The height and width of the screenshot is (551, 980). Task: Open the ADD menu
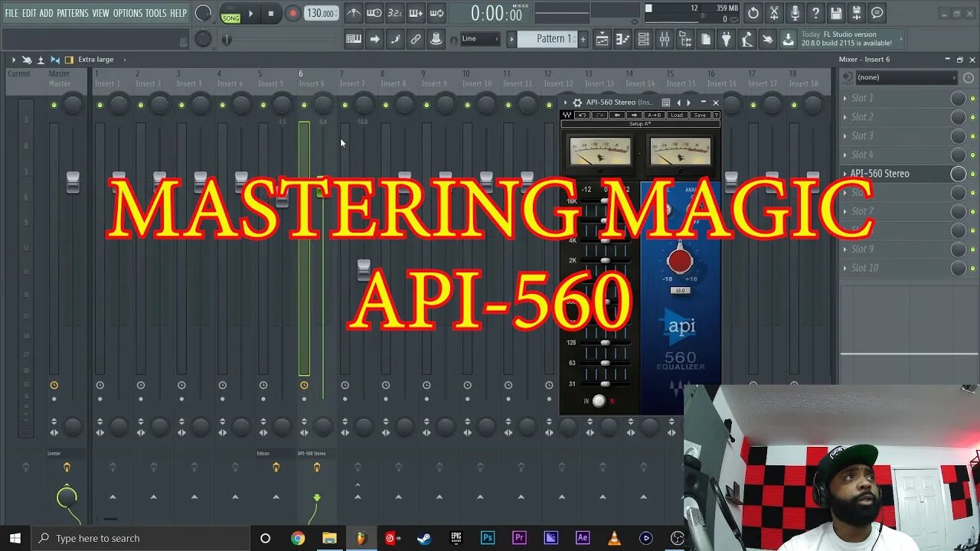click(47, 13)
